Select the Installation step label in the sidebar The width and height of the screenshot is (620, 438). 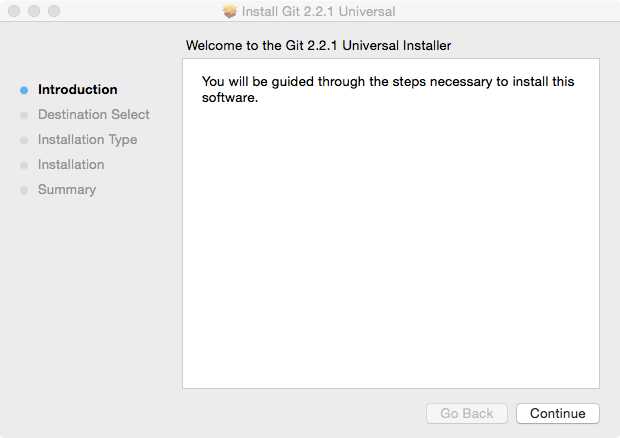point(71,164)
